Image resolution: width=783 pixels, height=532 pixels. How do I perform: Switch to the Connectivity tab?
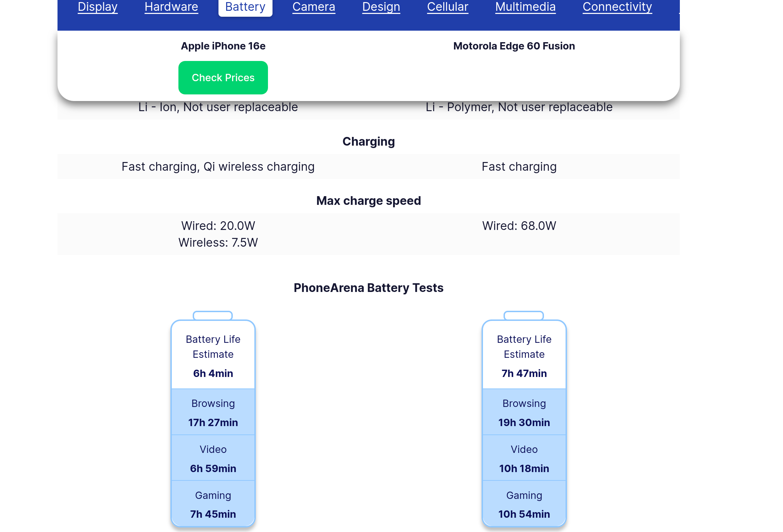click(x=617, y=7)
